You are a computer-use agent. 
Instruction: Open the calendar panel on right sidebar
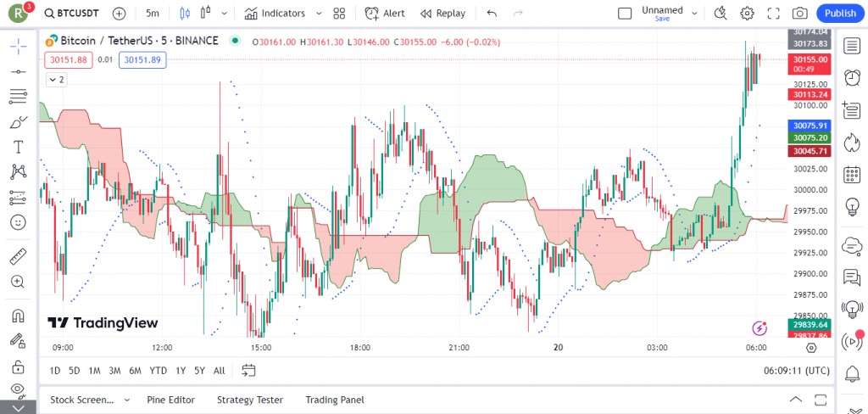[851, 175]
